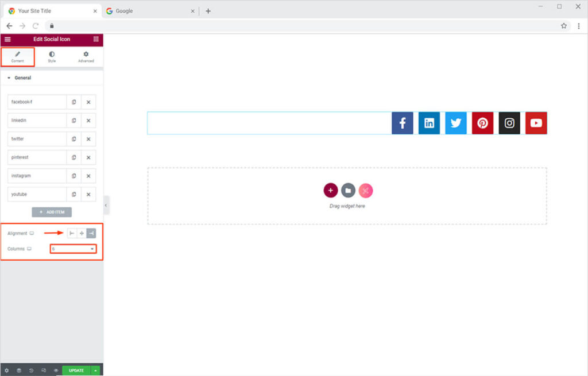The image size is (588, 376).
Task: Open the history icon in bottom bar
Action: tap(31, 370)
